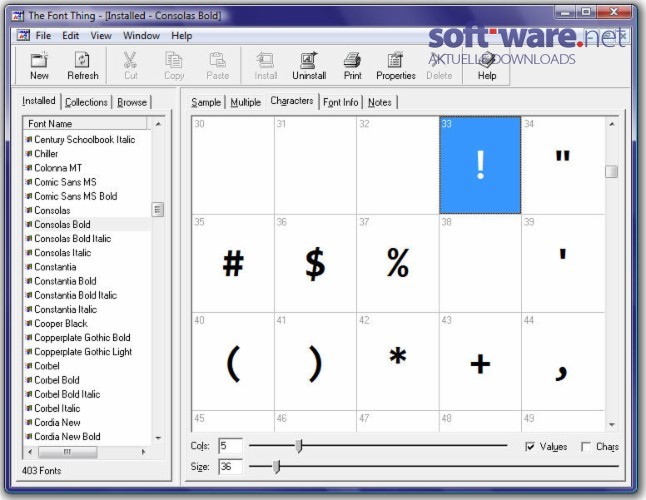Viewport: 646px width, 500px height.
Task: Click font list horizontal scroll right arrow
Action: [x=143, y=452]
